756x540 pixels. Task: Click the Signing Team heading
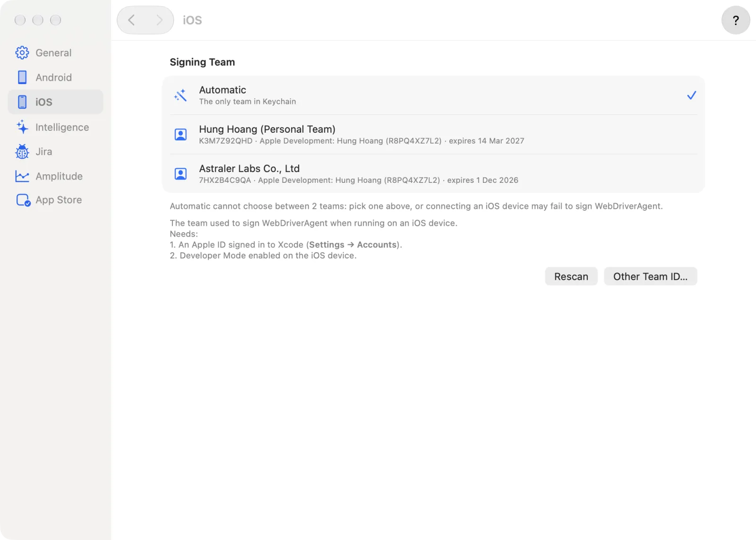pos(202,62)
